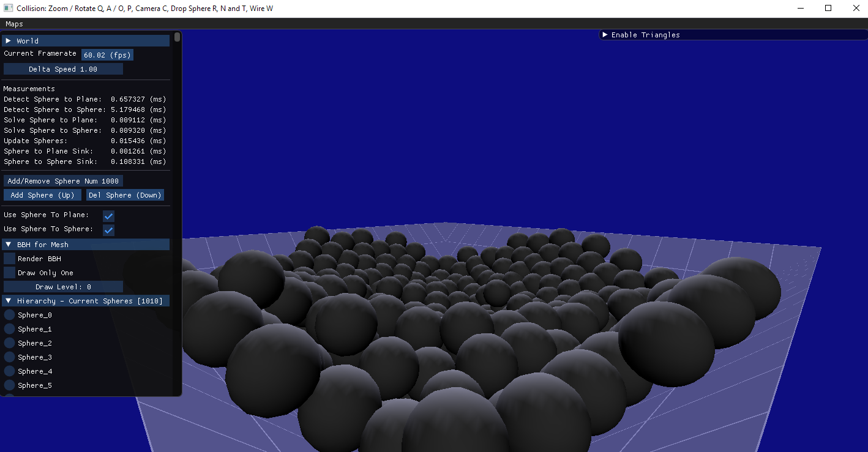Click the Add Sphere (Up) button
Screen dimensions: 868x452
pyautogui.click(x=42, y=195)
